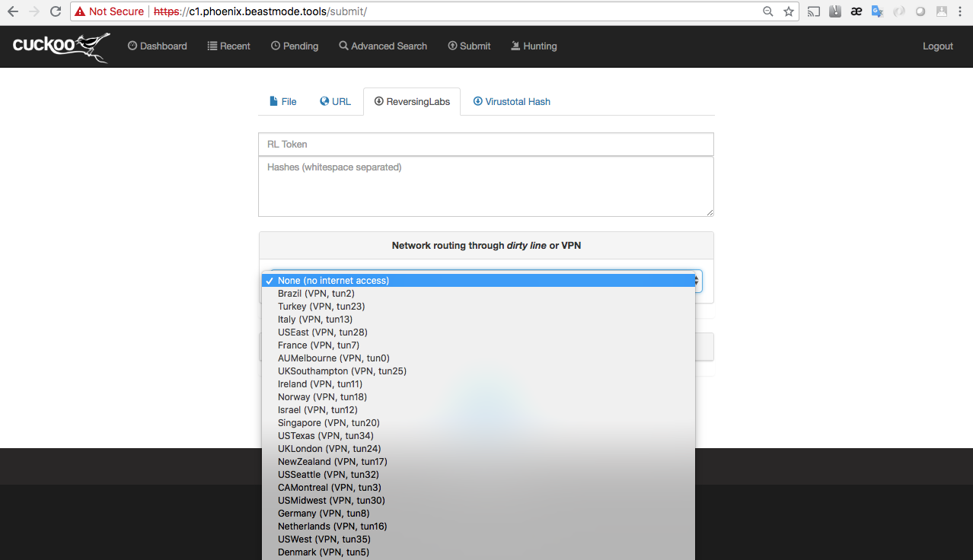The height and width of the screenshot is (560, 973).
Task: Choose UKLondon (VPN, tun24)
Action: [478, 449]
